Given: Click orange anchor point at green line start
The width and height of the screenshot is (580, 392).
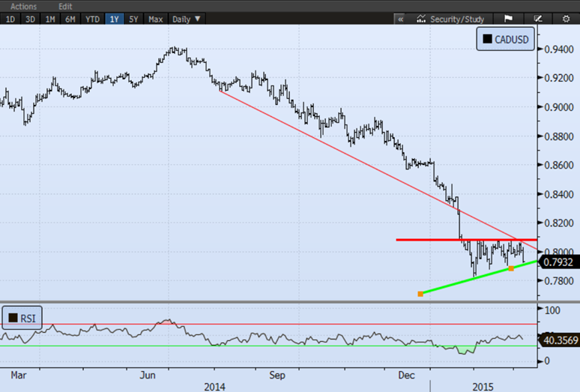Looking at the screenshot, I should click(420, 294).
